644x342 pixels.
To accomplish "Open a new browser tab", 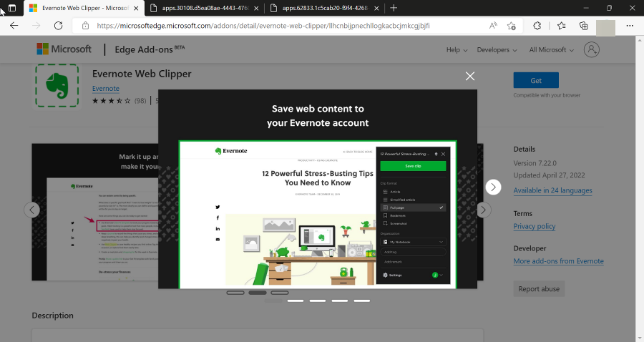I will [394, 8].
